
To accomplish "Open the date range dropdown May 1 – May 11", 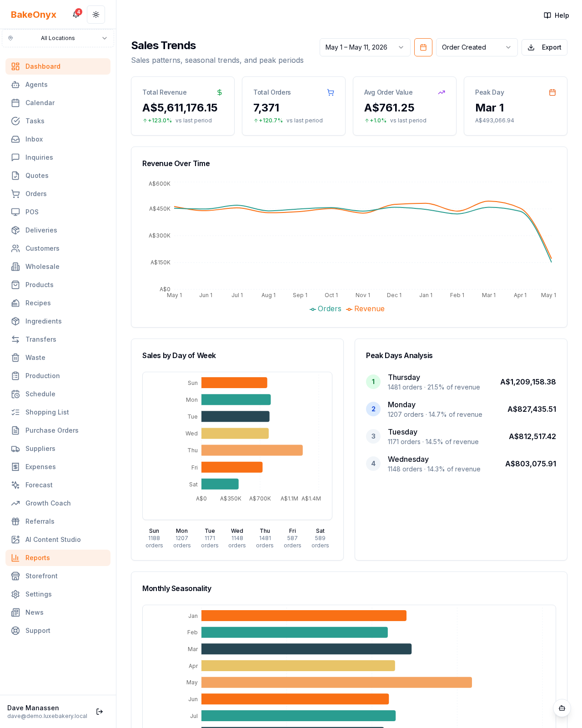I will tap(365, 47).
